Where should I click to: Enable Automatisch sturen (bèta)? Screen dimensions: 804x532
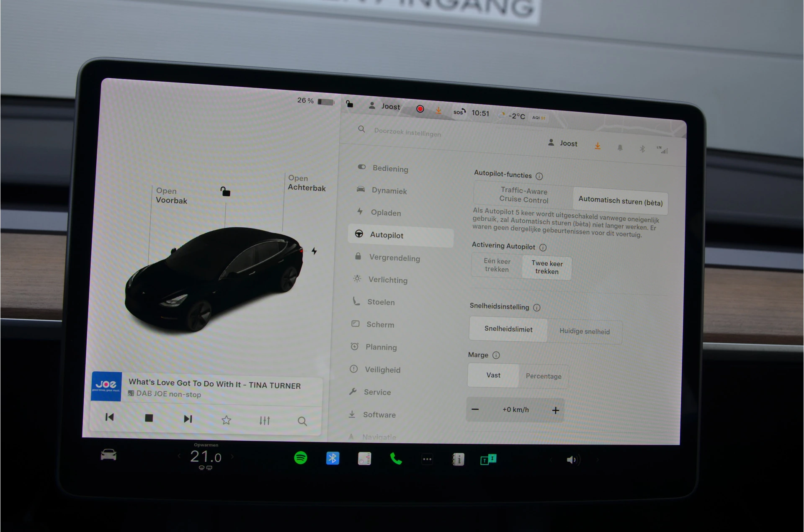tap(620, 202)
